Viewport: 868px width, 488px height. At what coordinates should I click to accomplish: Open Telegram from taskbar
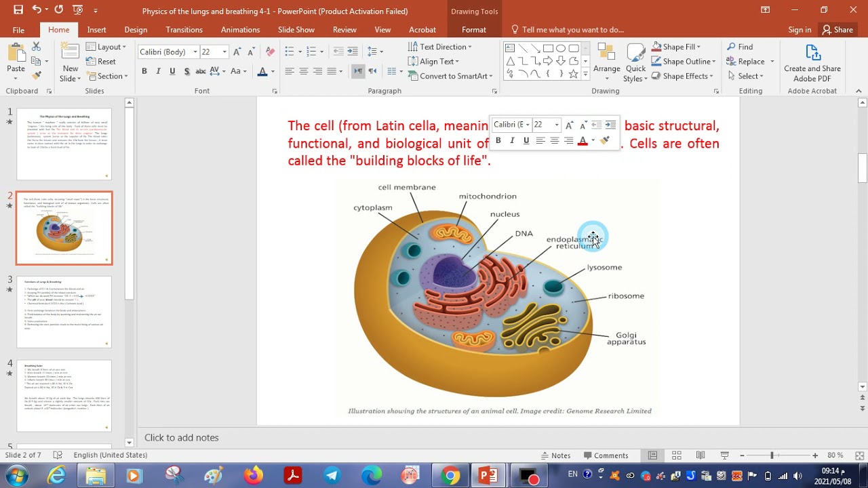point(332,476)
